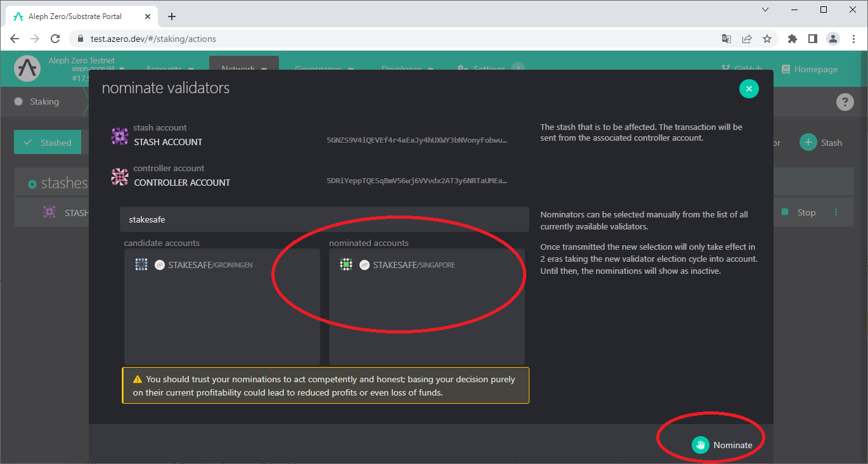The width and height of the screenshot is (868, 464).
Task: Open the Chrome profile avatar
Action: pos(833,39)
